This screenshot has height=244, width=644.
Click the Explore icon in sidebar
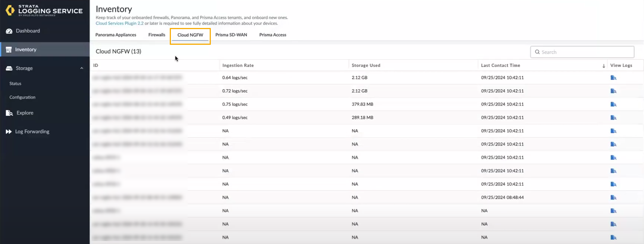coord(9,113)
